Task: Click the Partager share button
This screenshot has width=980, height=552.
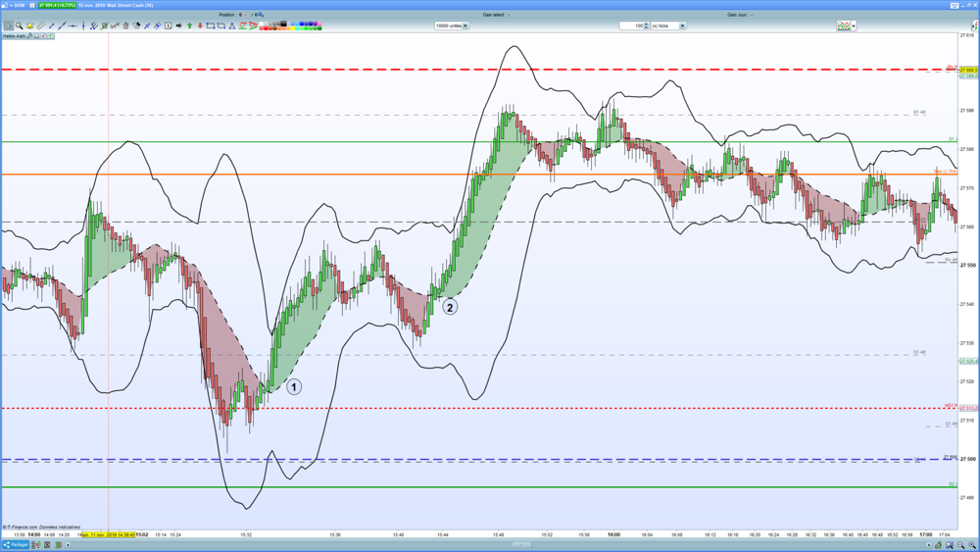Action: pyautogui.click(x=15, y=545)
